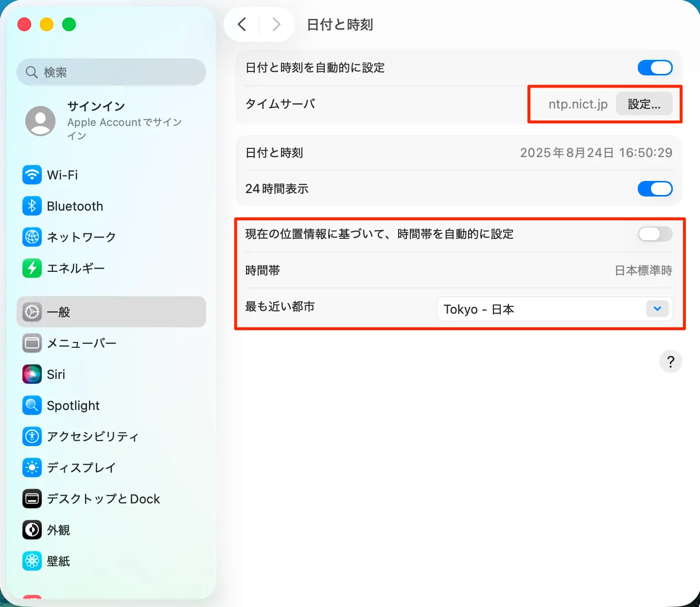Select the ネットワーク globe icon
The width and height of the screenshot is (700, 607).
tap(32, 237)
